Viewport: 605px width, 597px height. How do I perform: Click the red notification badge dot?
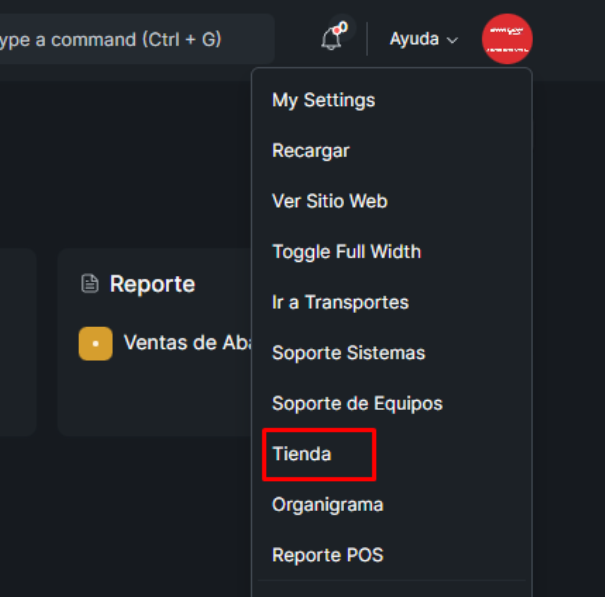(342, 26)
